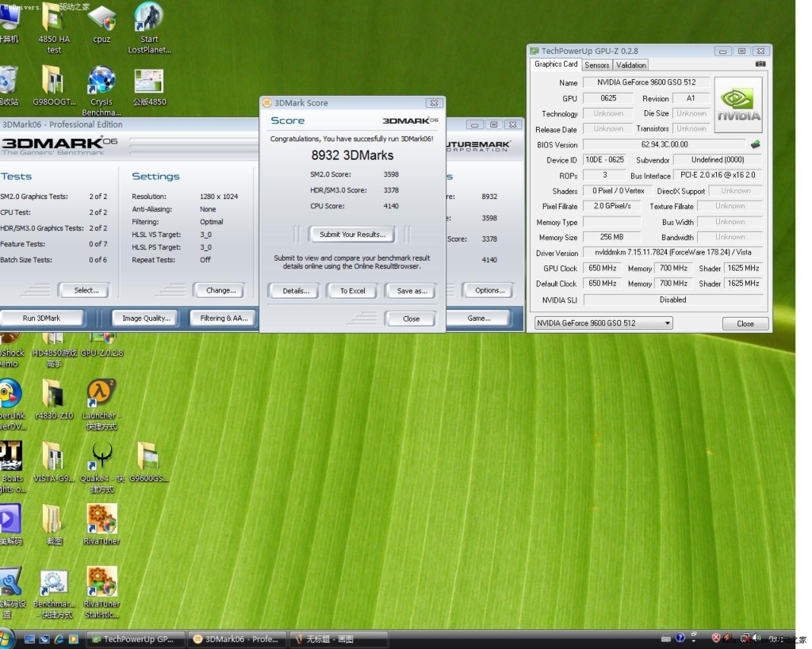Open the Start LostPlanet shortcut
The height and width of the screenshot is (649, 812).
pos(149,28)
